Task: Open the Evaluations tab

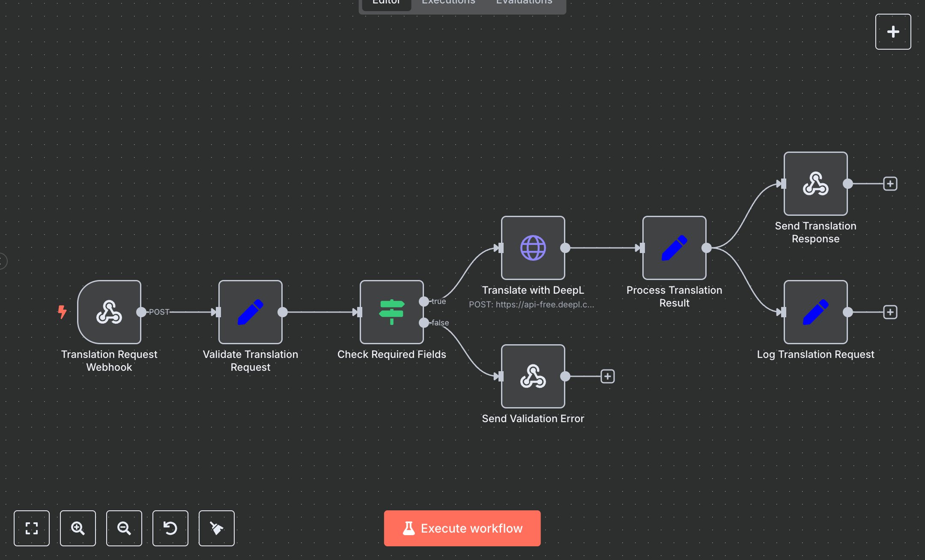Action: [x=523, y=3]
